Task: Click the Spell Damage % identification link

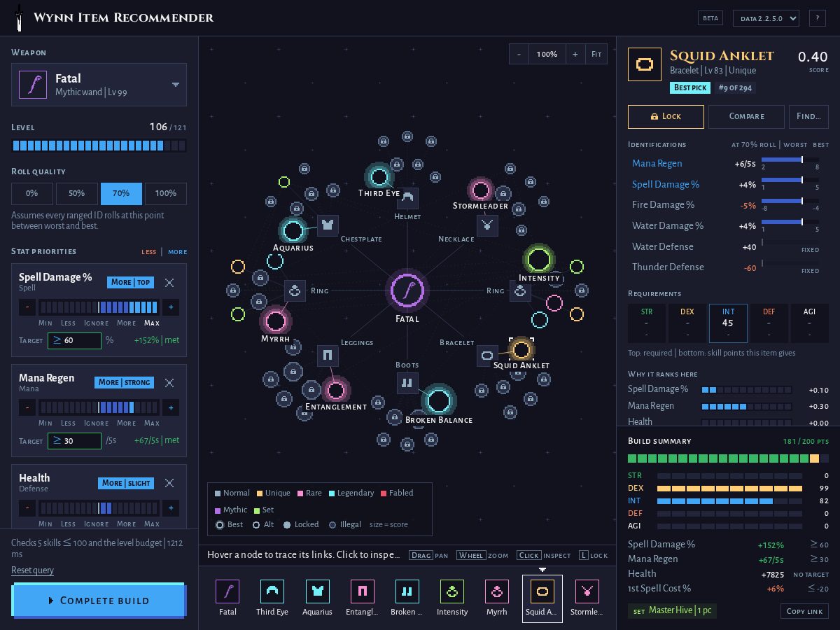Action: pos(666,184)
